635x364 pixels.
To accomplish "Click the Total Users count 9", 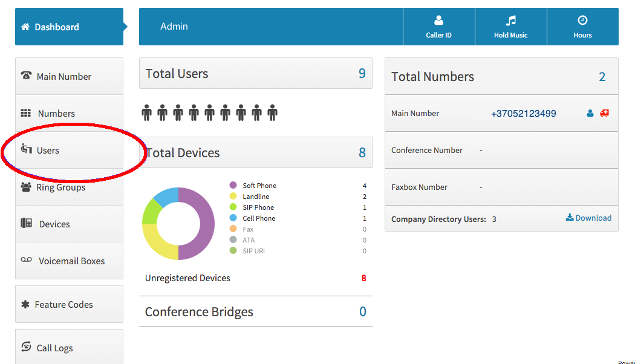I will pos(362,74).
